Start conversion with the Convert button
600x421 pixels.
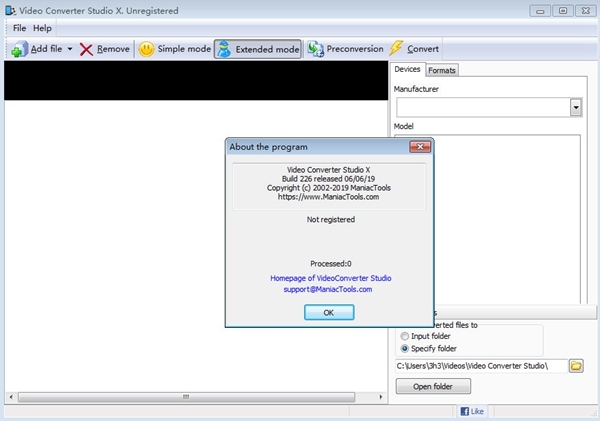pos(414,49)
